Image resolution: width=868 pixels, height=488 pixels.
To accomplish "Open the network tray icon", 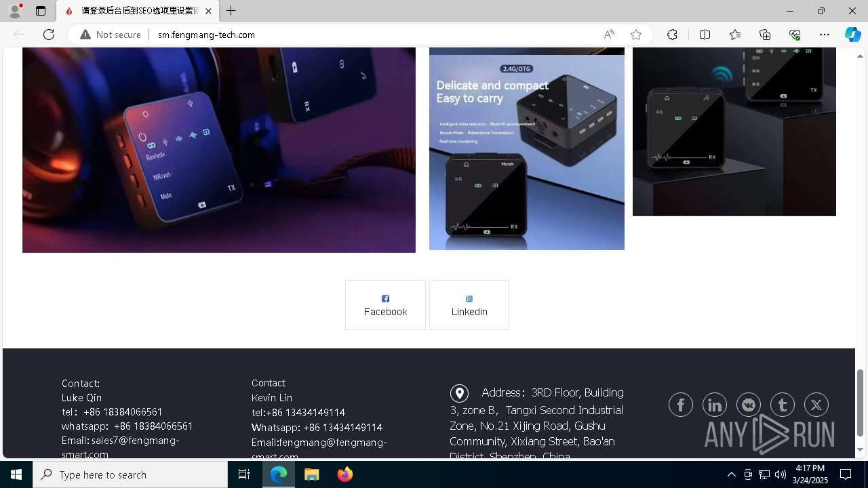I will pos(764,474).
